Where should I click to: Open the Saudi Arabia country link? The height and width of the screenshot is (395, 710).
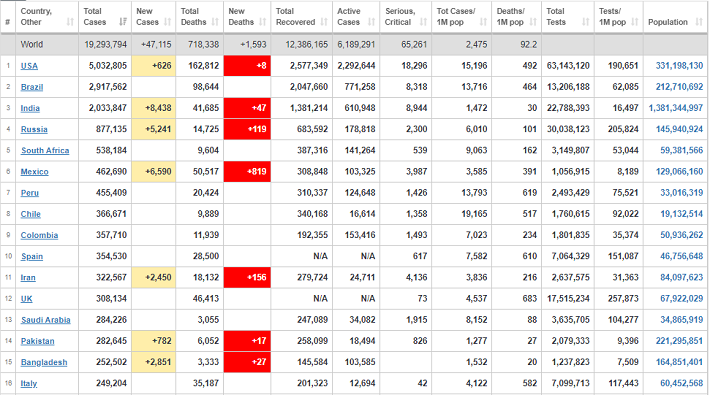click(x=45, y=320)
